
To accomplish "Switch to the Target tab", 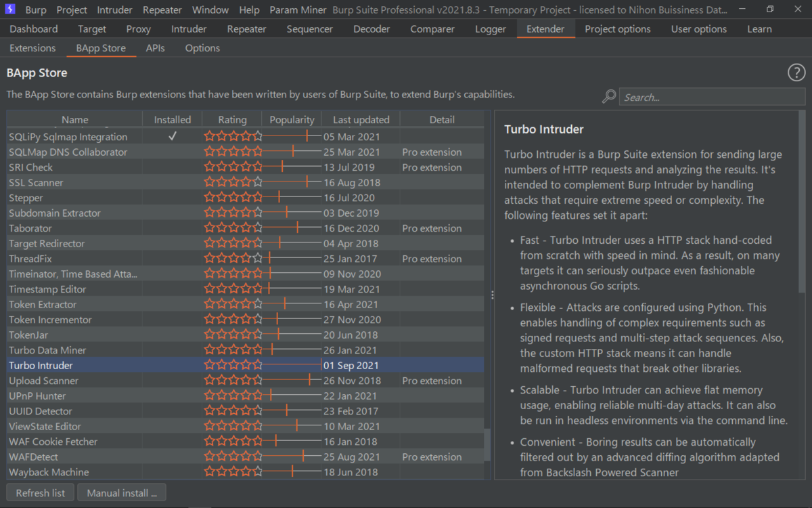I will tap(92, 29).
